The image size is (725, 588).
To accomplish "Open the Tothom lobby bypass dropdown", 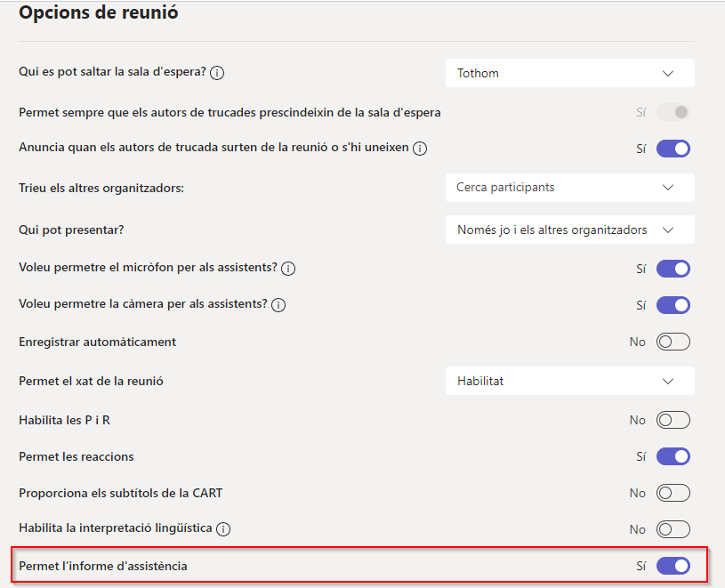I will pos(569,73).
